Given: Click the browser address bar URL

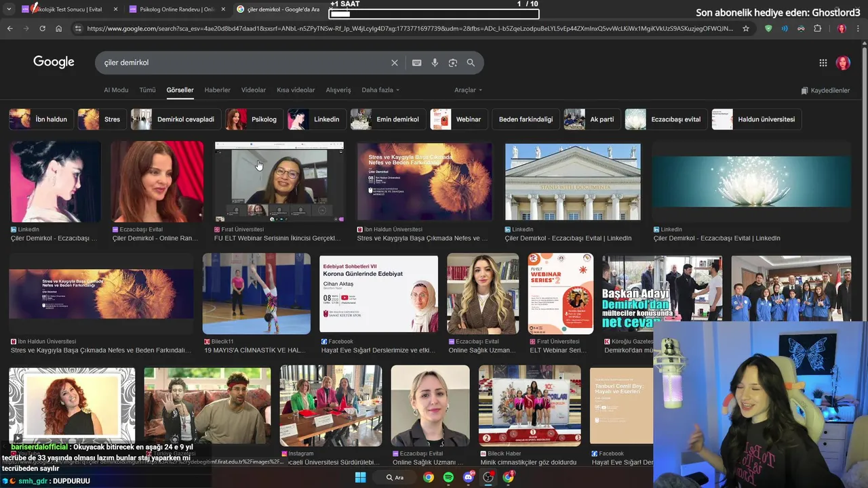Looking at the screenshot, I should (410, 28).
